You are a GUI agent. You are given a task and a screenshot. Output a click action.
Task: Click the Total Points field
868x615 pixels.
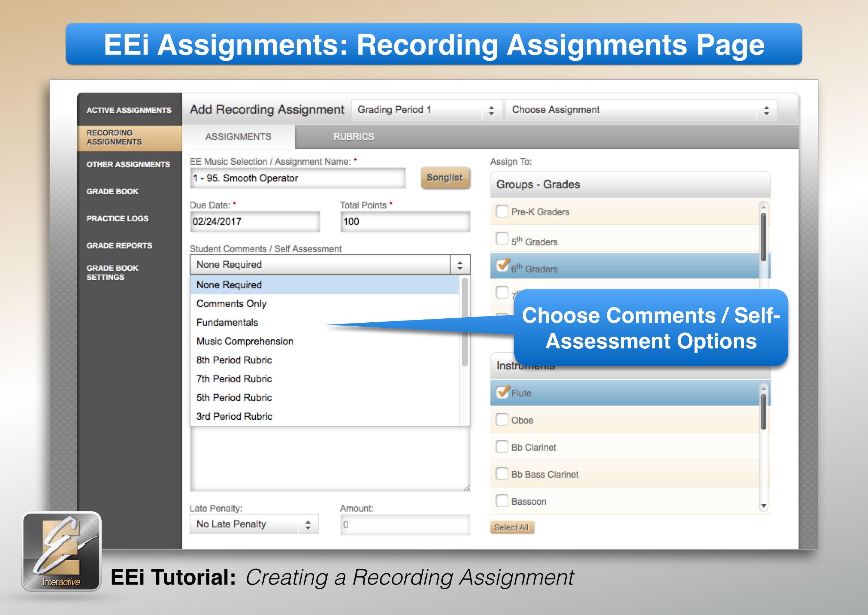click(405, 221)
